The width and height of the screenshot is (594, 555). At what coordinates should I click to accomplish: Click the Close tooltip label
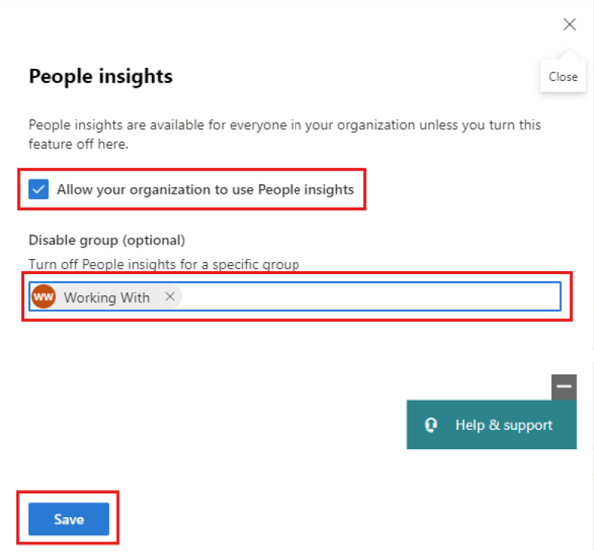[563, 77]
